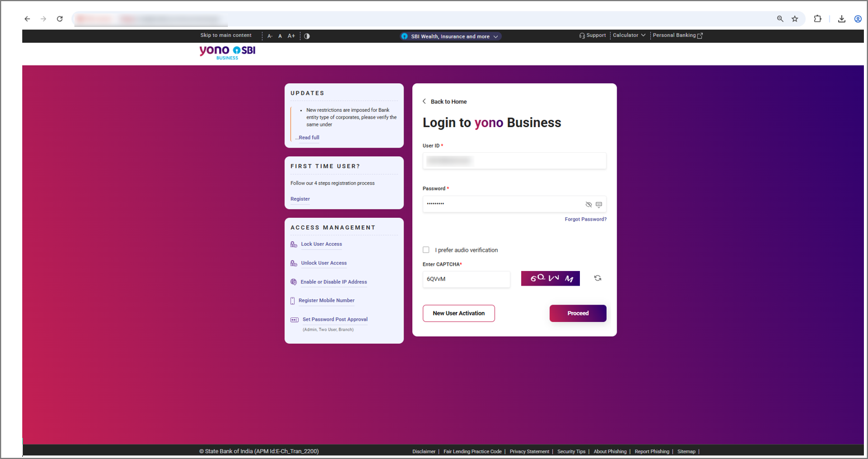Click the Unlock User Access icon
868x459 pixels.
pos(293,263)
